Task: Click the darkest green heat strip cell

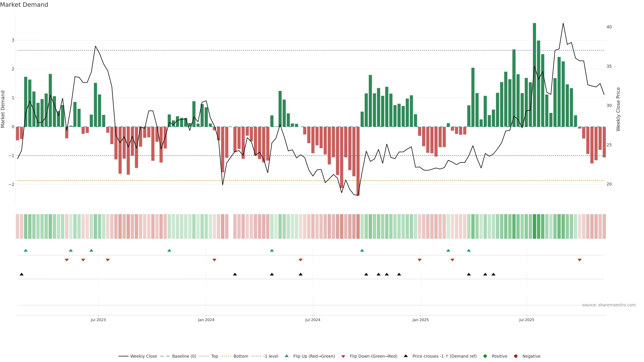Action: click(x=534, y=226)
